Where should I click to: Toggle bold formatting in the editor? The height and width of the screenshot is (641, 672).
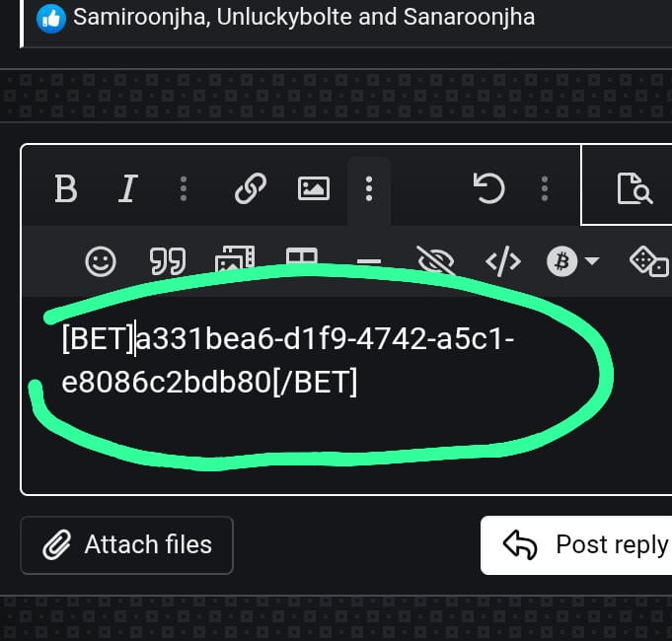click(x=66, y=188)
